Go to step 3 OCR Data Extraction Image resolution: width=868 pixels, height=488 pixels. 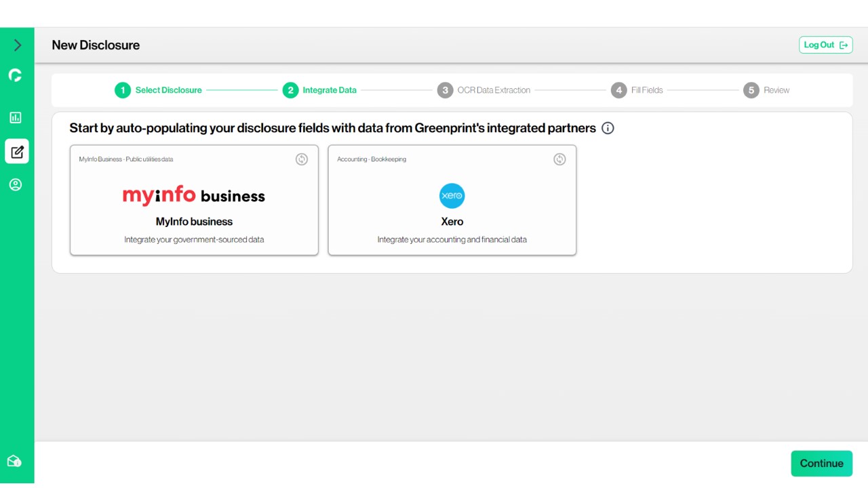[x=484, y=90]
